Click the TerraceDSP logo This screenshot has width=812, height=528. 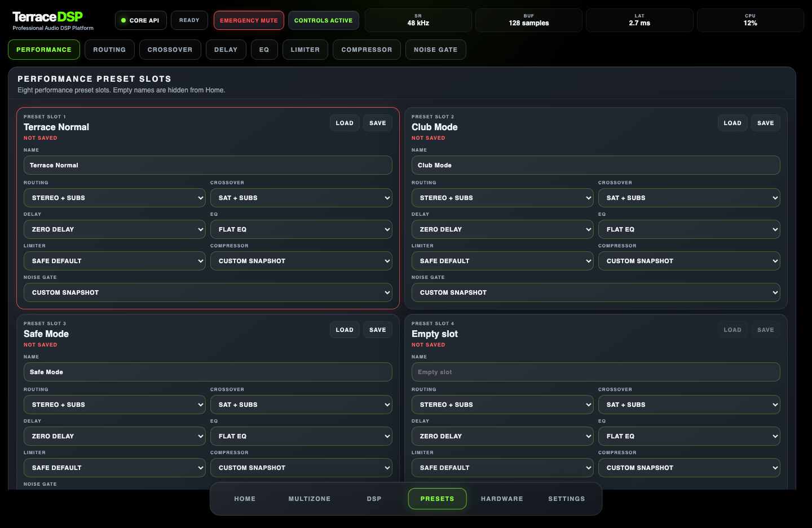[x=48, y=17]
